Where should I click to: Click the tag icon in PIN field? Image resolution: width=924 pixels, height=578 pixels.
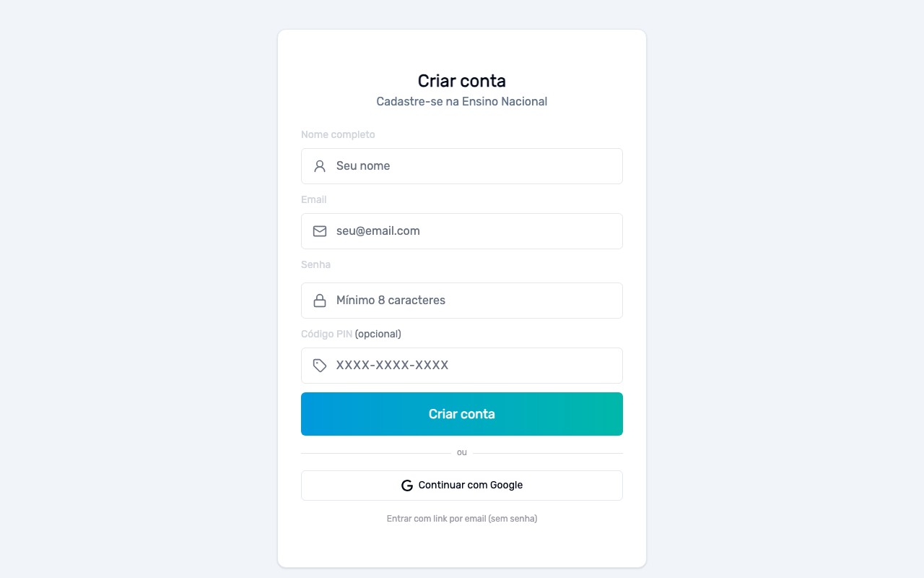[x=319, y=365]
